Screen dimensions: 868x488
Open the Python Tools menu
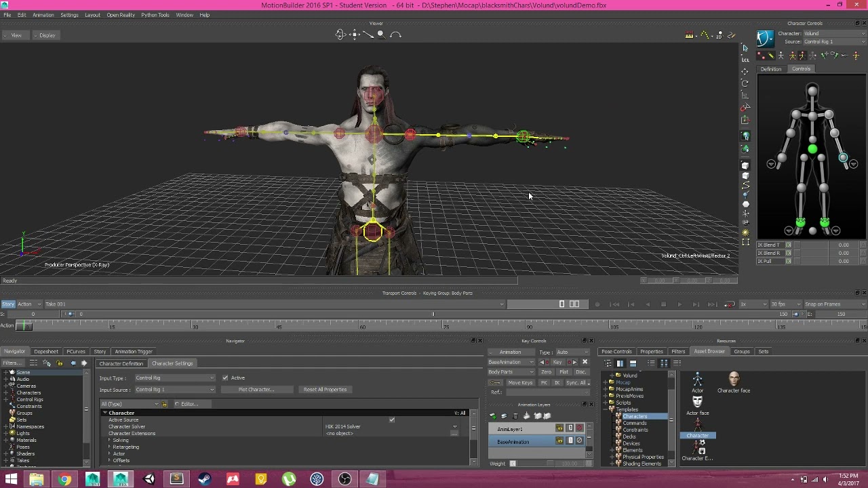[x=155, y=15]
